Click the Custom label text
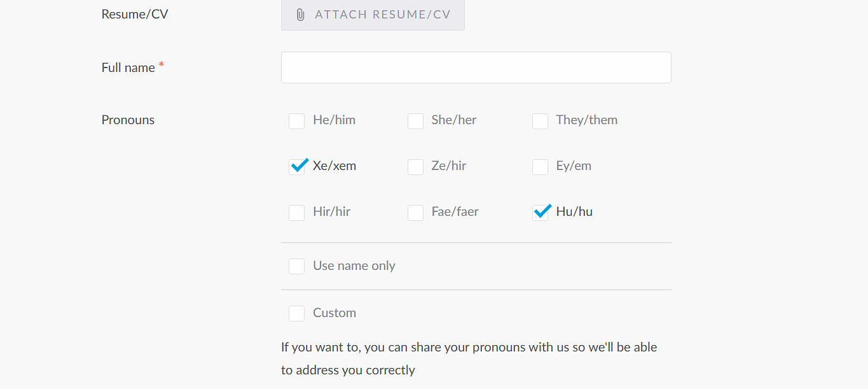 [x=334, y=313]
